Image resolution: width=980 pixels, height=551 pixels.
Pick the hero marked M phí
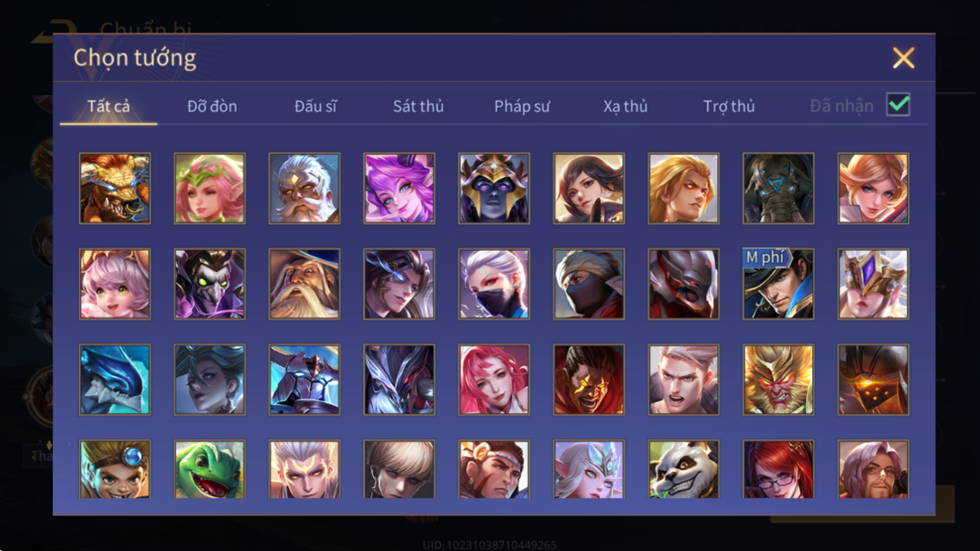(779, 283)
